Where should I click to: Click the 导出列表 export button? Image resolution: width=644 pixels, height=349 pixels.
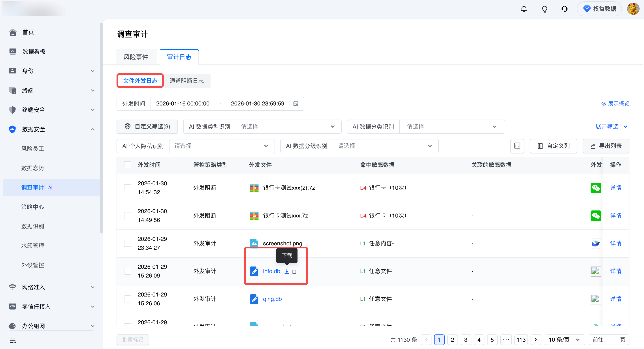pos(606,146)
